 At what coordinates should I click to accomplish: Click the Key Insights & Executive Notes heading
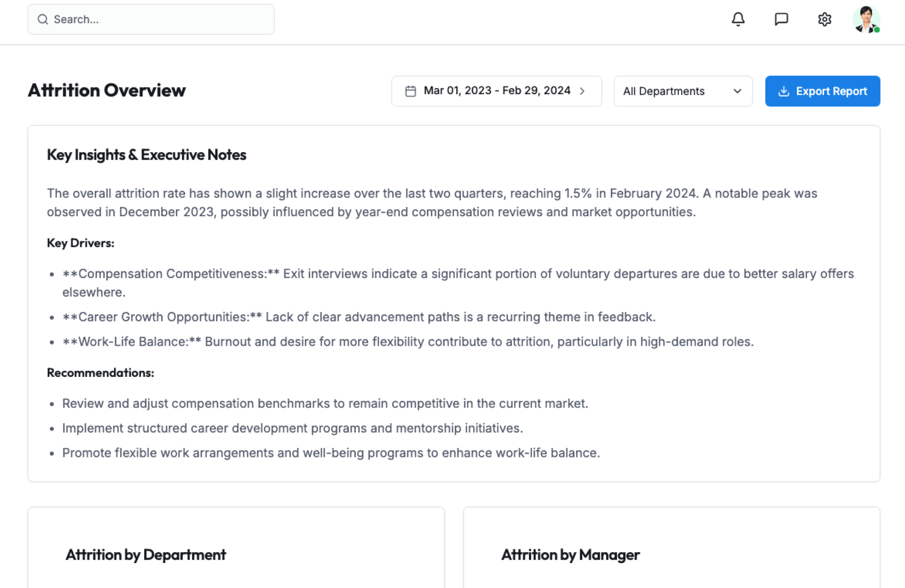[x=147, y=155]
